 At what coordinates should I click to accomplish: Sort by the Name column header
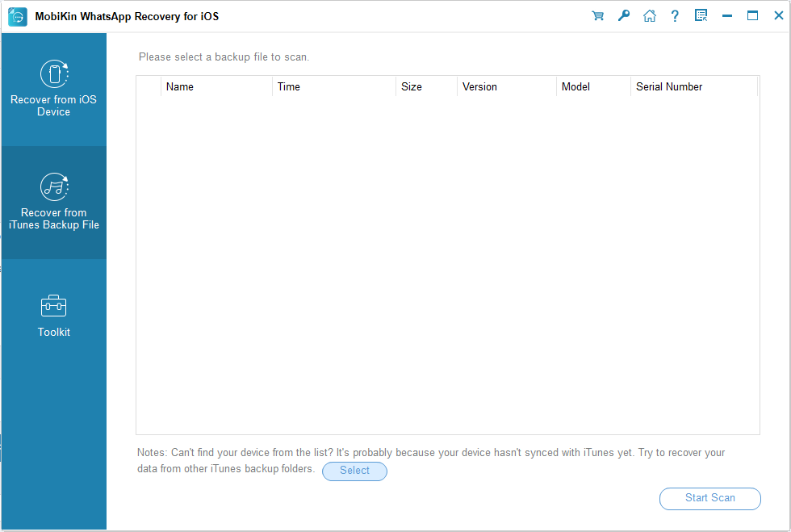click(216, 87)
